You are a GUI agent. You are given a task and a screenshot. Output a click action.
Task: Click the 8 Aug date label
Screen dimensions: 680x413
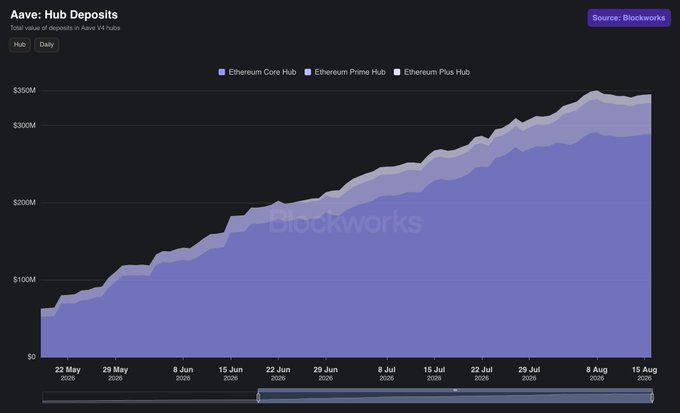click(x=597, y=373)
